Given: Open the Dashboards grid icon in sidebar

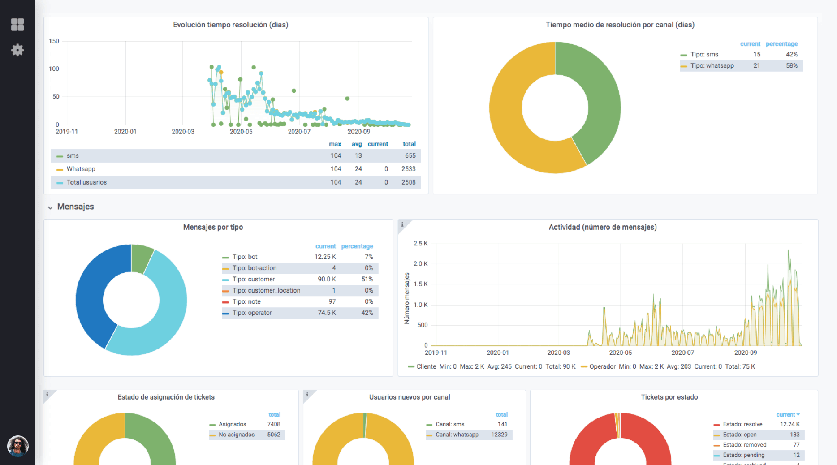Looking at the screenshot, I should (17, 25).
